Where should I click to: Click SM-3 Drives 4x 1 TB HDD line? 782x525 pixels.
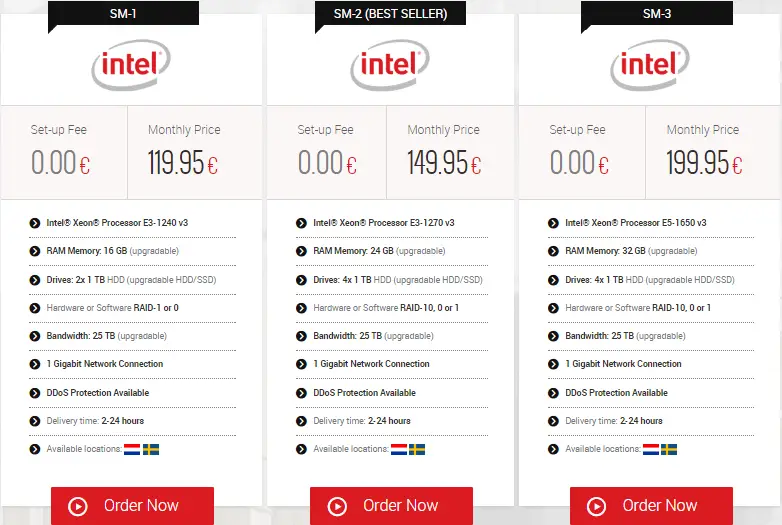coord(650,280)
